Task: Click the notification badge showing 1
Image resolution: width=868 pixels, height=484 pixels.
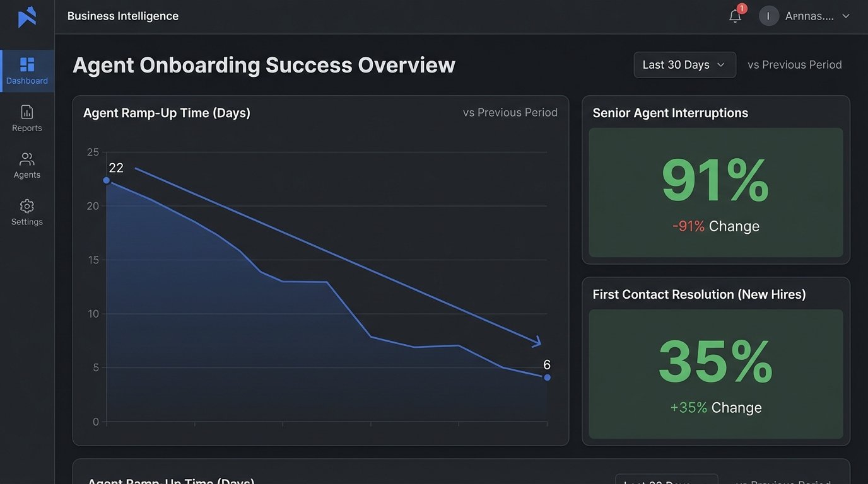Action: pyautogui.click(x=742, y=9)
